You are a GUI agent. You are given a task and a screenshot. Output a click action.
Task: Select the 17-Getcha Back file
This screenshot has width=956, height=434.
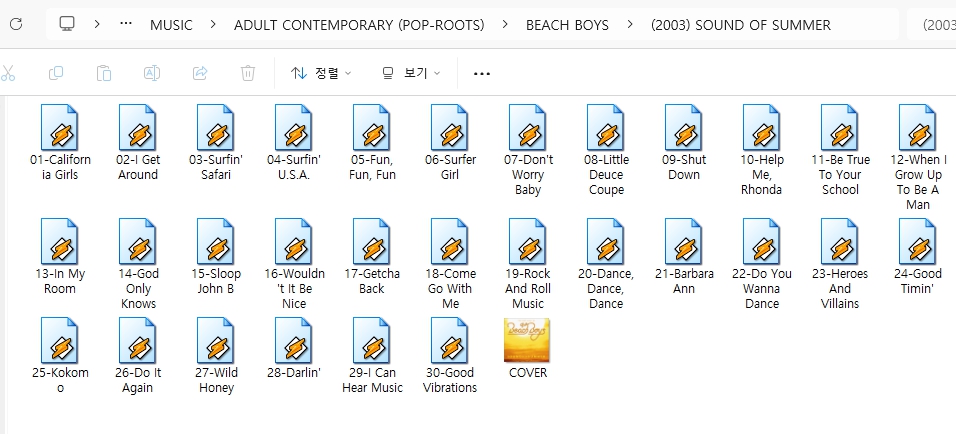pyautogui.click(x=372, y=257)
